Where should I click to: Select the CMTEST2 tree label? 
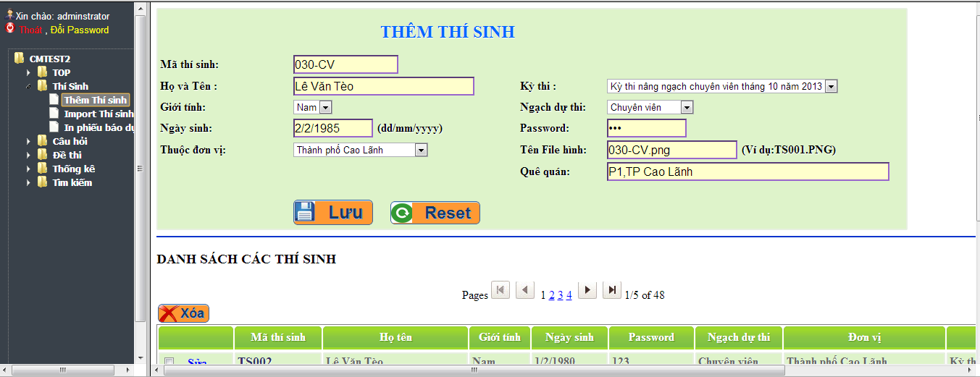(50, 59)
